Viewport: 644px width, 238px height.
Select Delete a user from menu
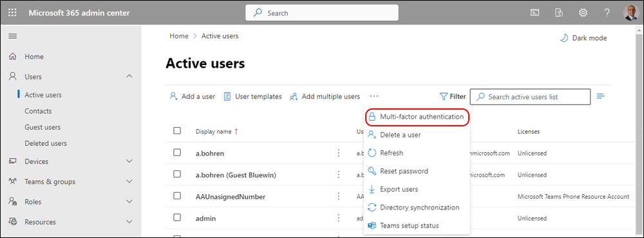coord(417,135)
